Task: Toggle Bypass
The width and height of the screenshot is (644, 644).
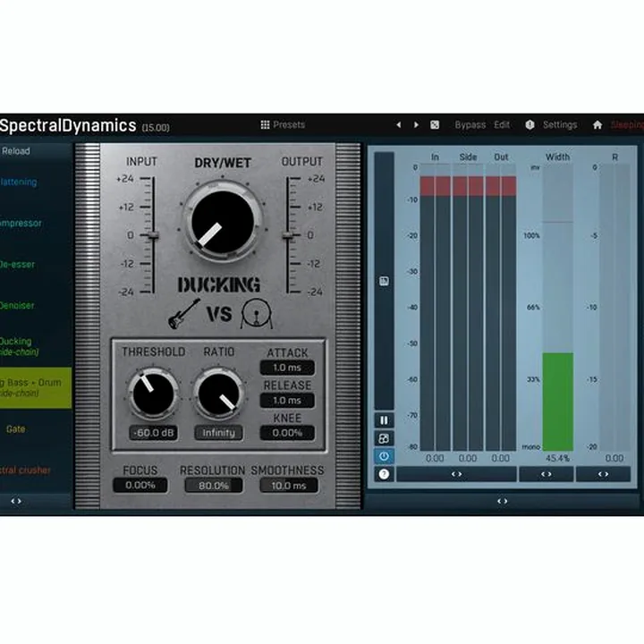Action: (470, 124)
